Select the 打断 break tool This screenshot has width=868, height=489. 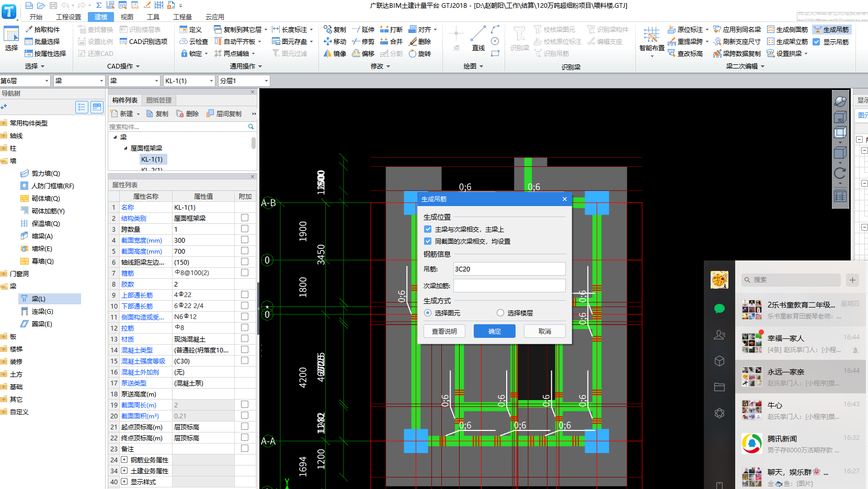point(391,30)
